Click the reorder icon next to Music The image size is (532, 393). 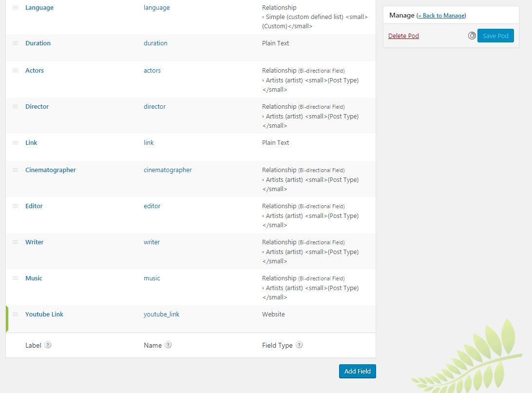(15, 278)
